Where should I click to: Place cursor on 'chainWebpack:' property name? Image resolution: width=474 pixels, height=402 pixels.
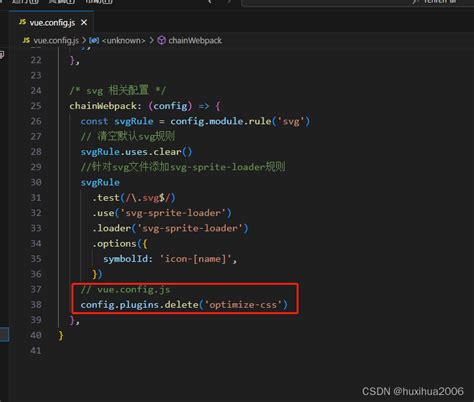[x=105, y=106]
